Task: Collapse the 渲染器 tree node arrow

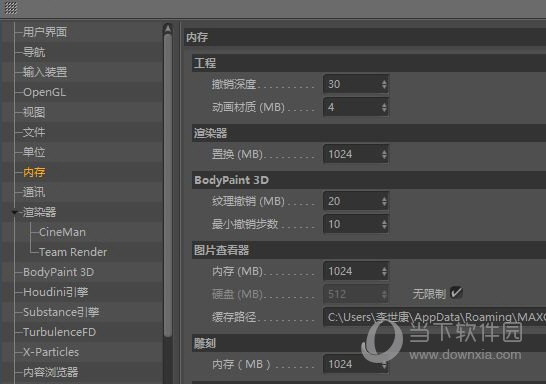Action: (14, 212)
